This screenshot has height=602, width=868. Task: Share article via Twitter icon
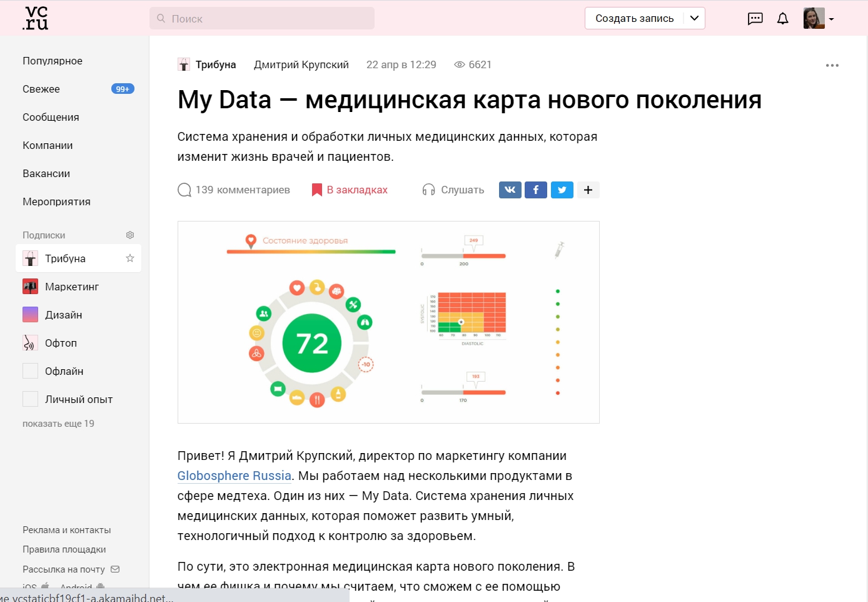pos(562,190)
